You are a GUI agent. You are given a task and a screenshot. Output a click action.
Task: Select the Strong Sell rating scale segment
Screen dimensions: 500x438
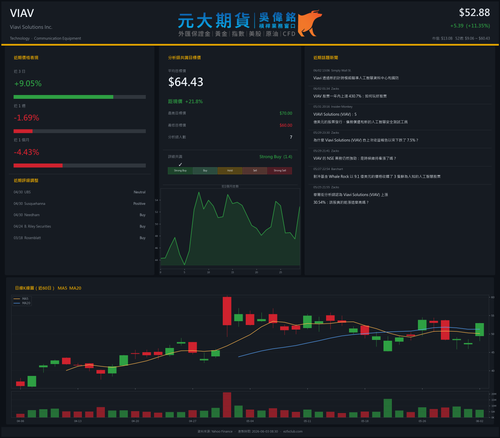(280, 171)
